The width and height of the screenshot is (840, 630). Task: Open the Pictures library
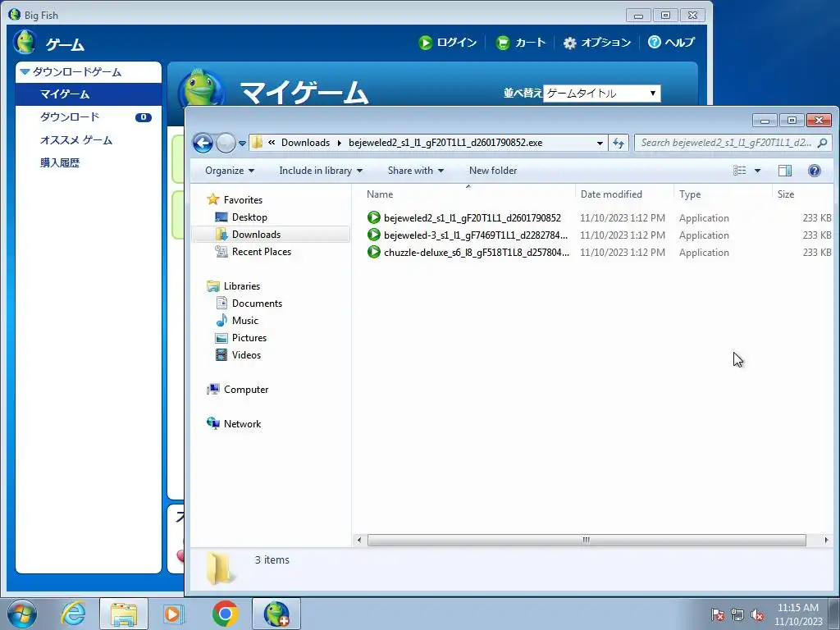click(x=249, y=337)
